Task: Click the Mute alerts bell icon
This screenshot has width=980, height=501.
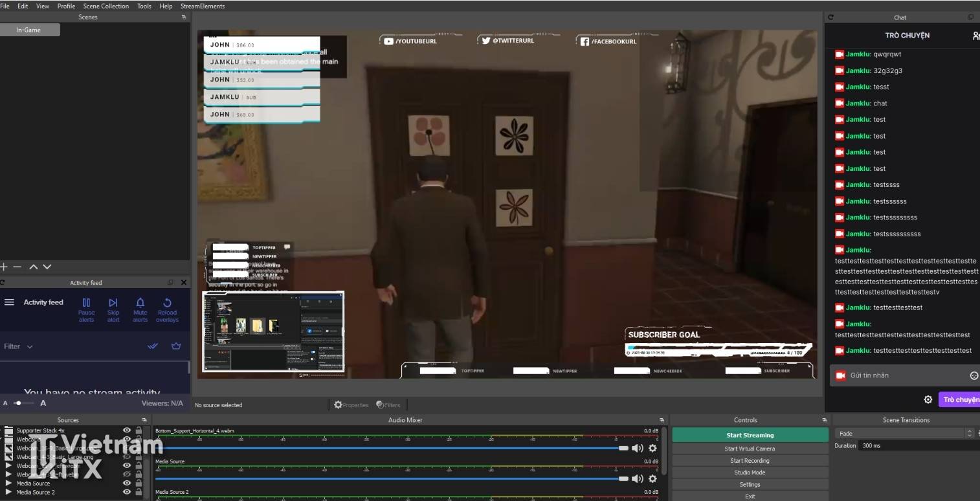Action: click(140, 302)
